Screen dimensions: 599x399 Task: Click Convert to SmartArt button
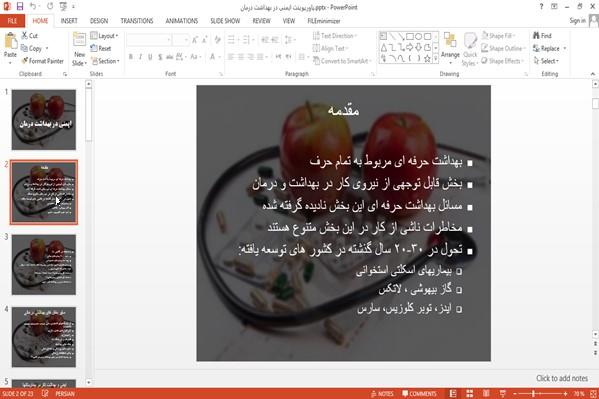[x=342, y=61]
